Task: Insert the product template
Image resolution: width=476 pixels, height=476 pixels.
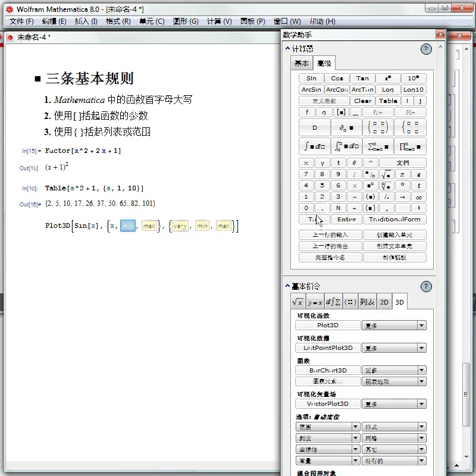Action: click(410, 146)
